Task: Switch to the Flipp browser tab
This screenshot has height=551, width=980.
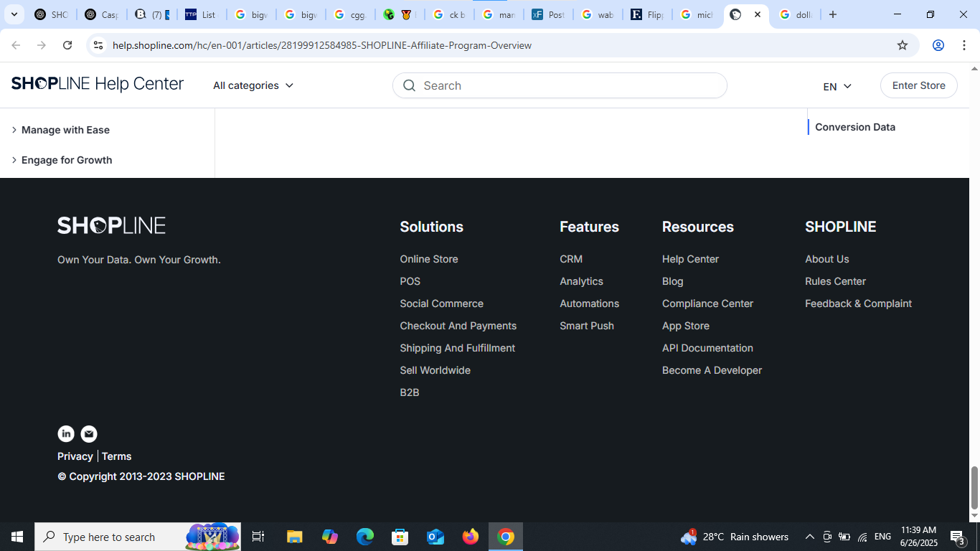Action: [x=648, y=14]
